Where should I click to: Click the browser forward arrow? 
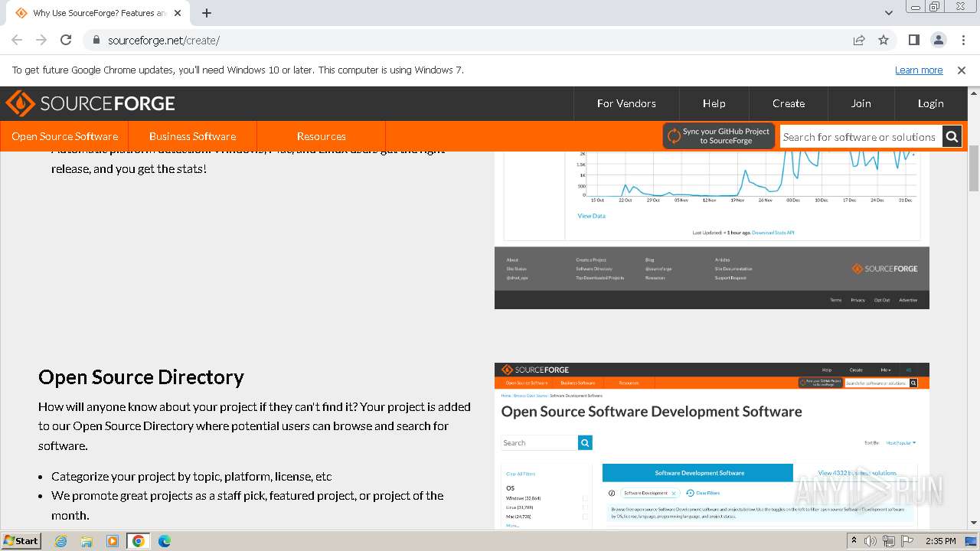pos(41,41)
